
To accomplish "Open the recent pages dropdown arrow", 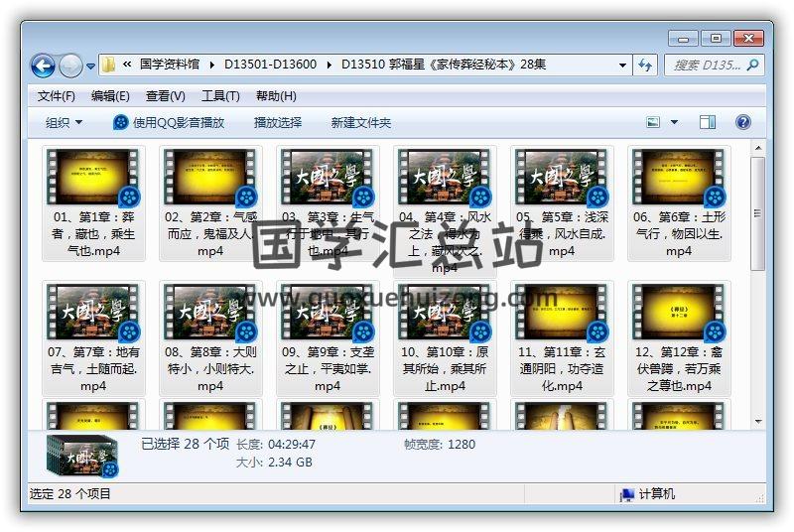I will [x=91, y=66].
